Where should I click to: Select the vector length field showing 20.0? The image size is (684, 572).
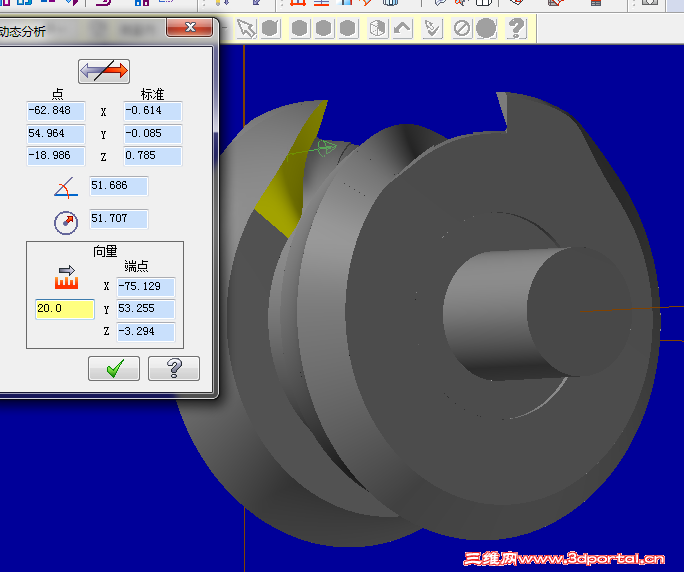point(65,309)
